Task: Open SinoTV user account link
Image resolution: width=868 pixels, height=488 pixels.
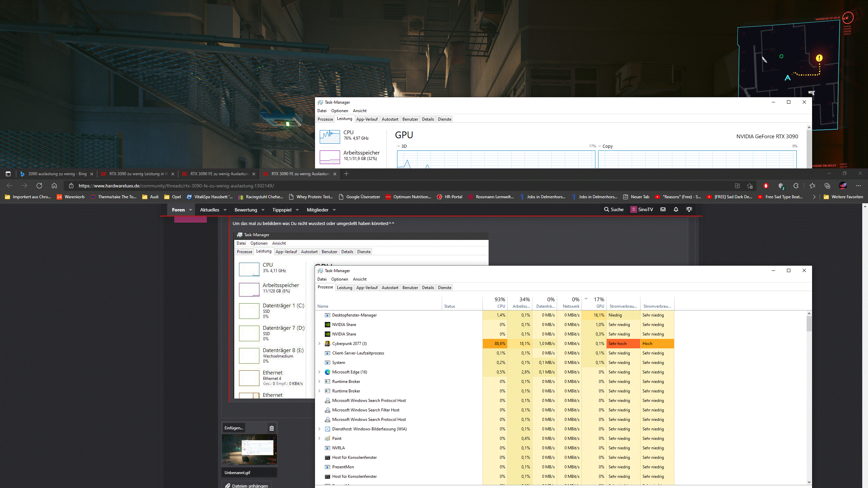Action: (642, 209)
